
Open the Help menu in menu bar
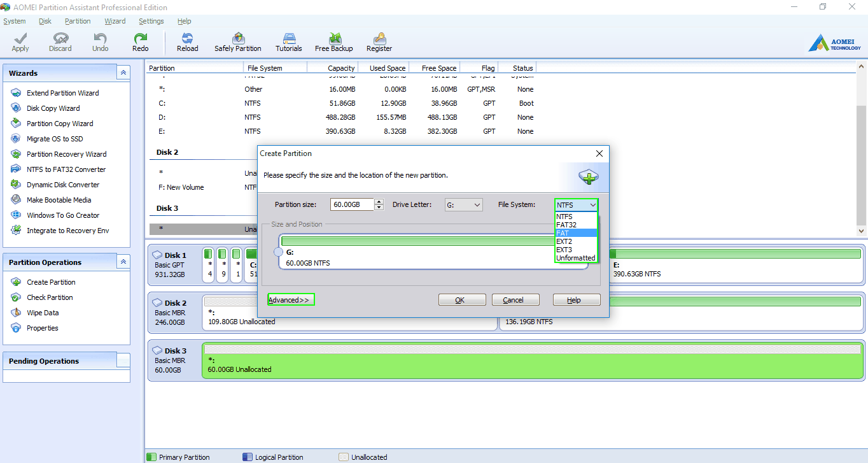tap(185, 21)
